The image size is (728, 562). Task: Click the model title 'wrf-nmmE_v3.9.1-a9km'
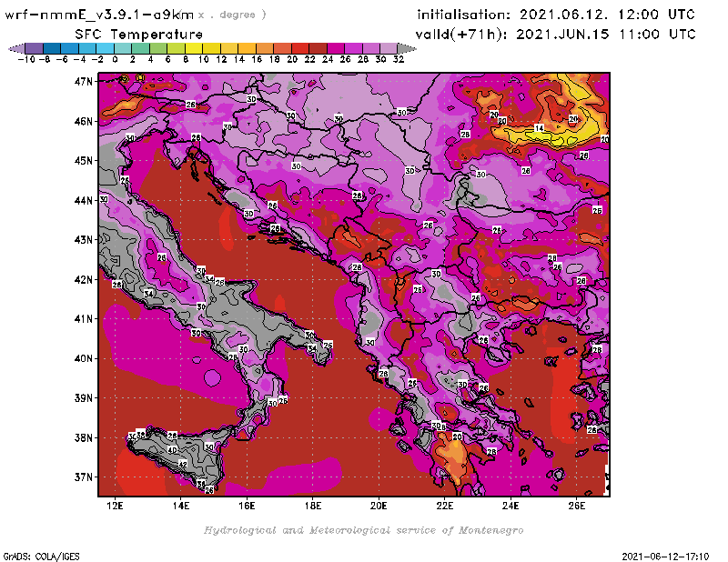pyautogui.click(x=99, y=15)
